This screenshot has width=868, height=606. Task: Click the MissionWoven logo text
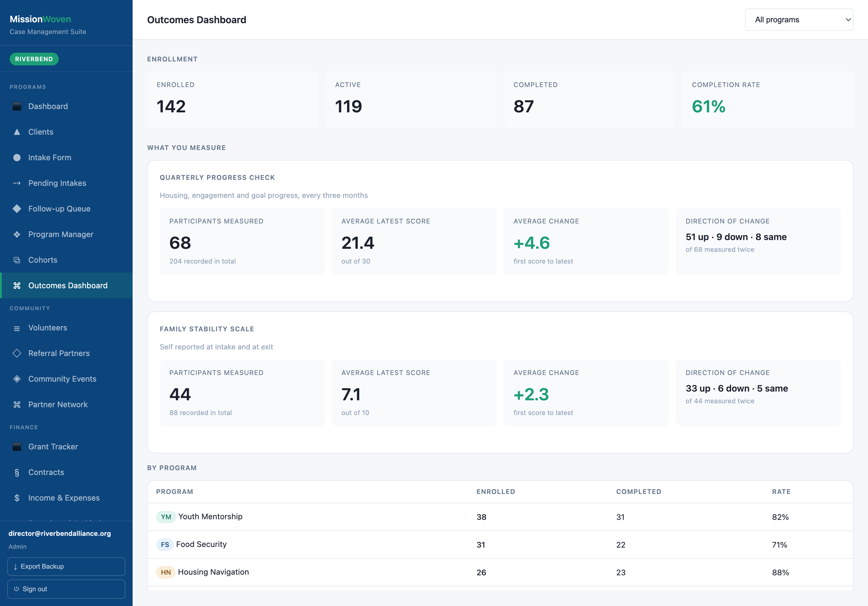[40, 19]
